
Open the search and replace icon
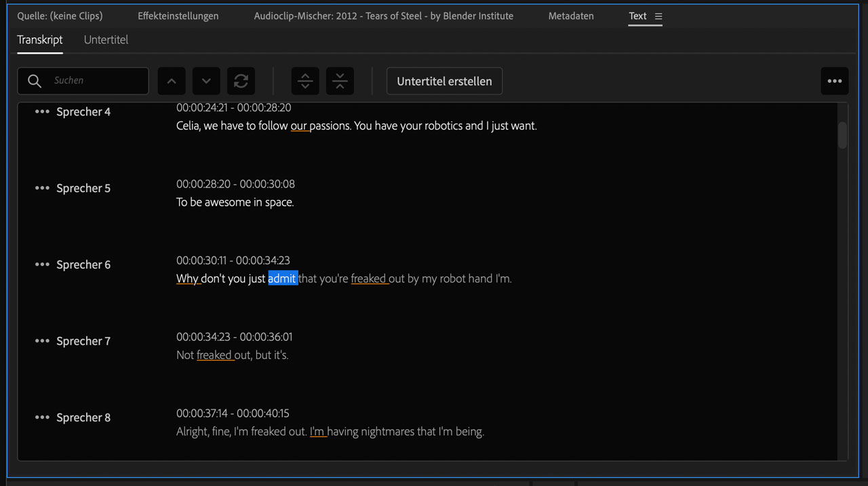point(241,81)
